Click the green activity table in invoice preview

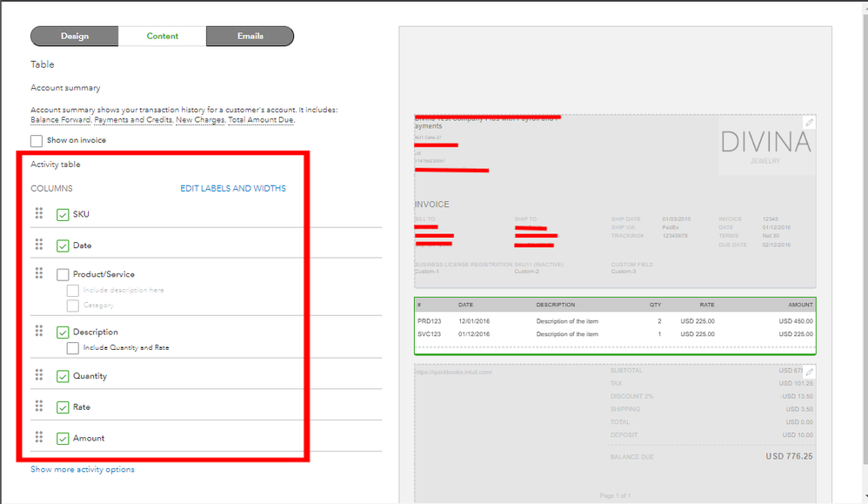point(612,323)
